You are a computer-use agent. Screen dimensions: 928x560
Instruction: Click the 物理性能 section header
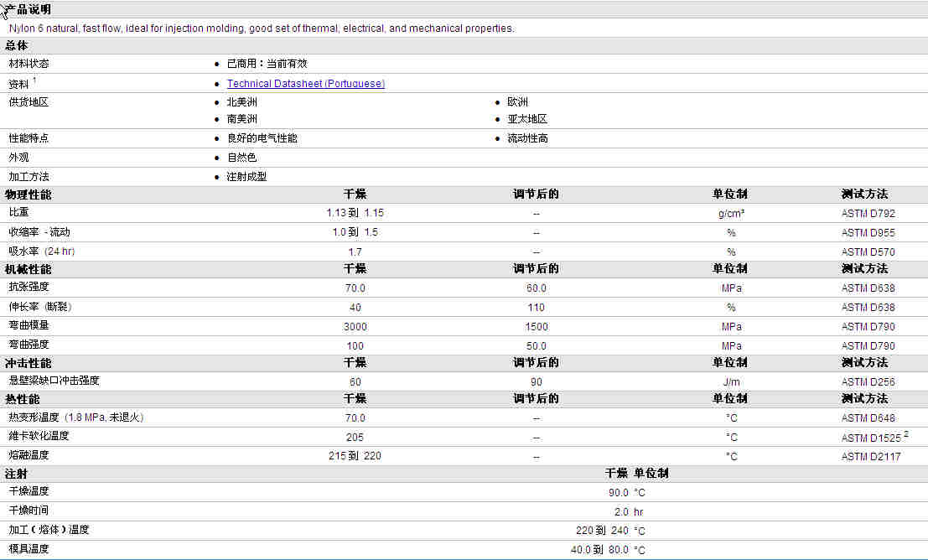[x=28, y=194]
